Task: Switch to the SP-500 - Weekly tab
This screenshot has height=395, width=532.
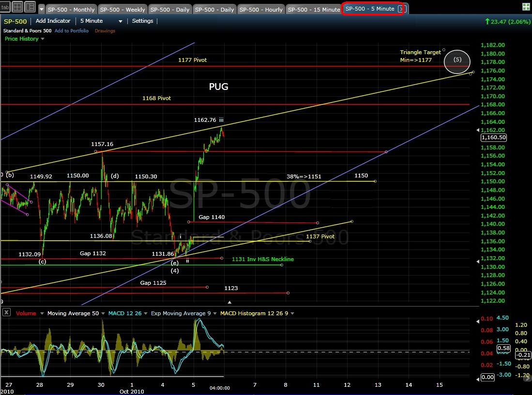Action: (x=122, y=10)
